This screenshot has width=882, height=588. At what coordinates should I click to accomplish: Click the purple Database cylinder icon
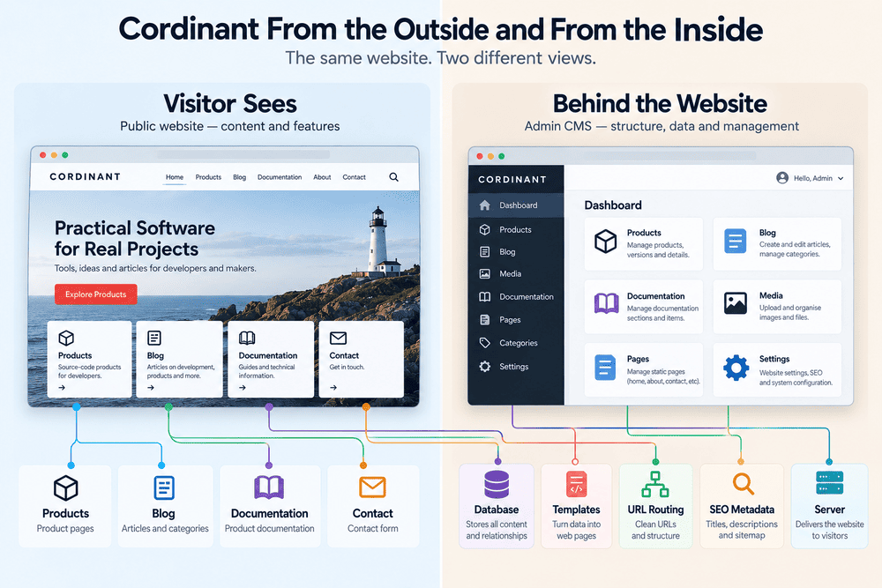[497, 485]
